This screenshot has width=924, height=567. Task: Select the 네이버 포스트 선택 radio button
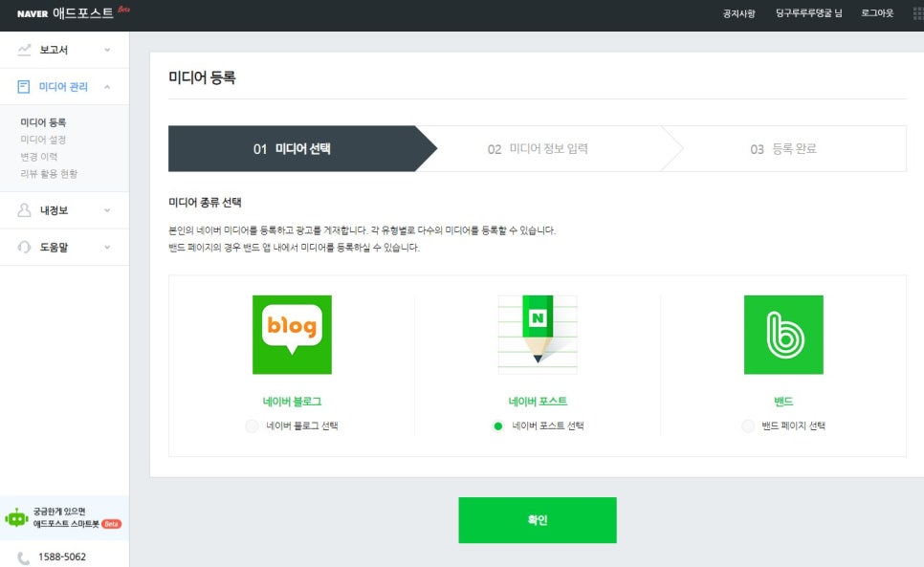[498, 425]
